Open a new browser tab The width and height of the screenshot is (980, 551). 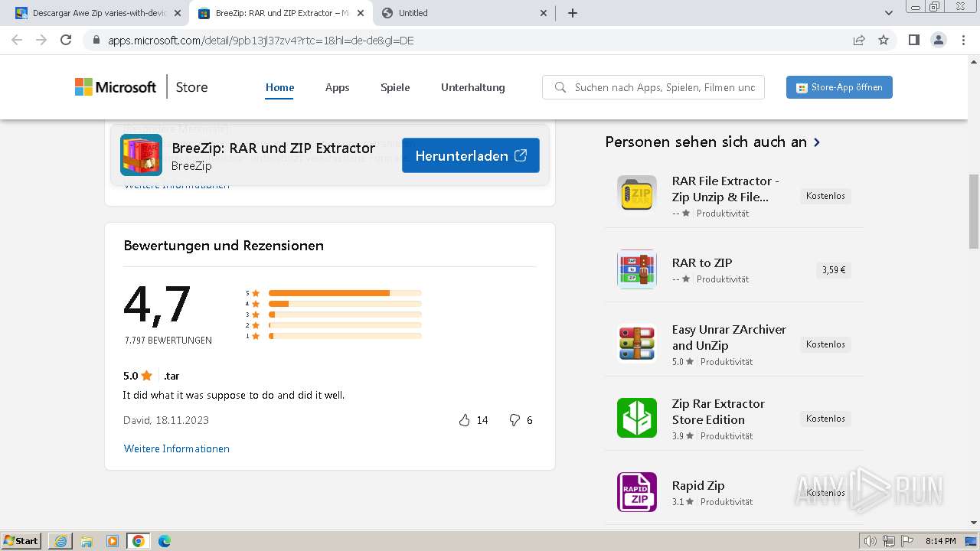(573, 13)
